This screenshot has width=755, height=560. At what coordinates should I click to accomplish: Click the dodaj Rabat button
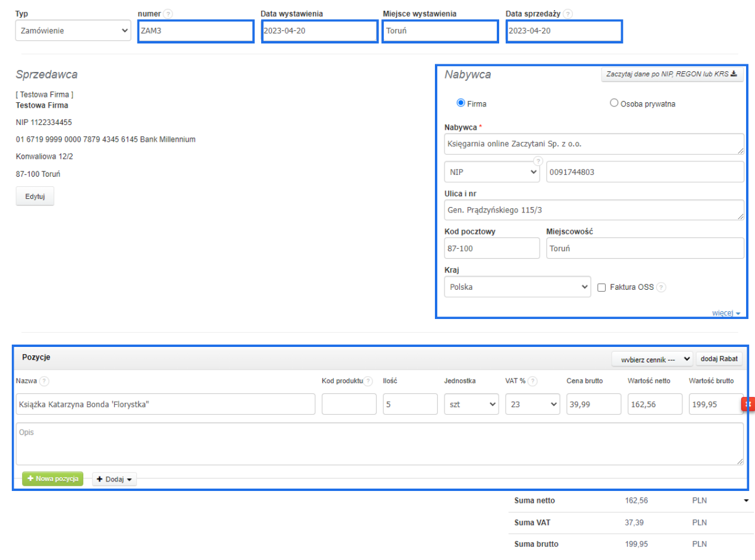(x=719, y=359)
